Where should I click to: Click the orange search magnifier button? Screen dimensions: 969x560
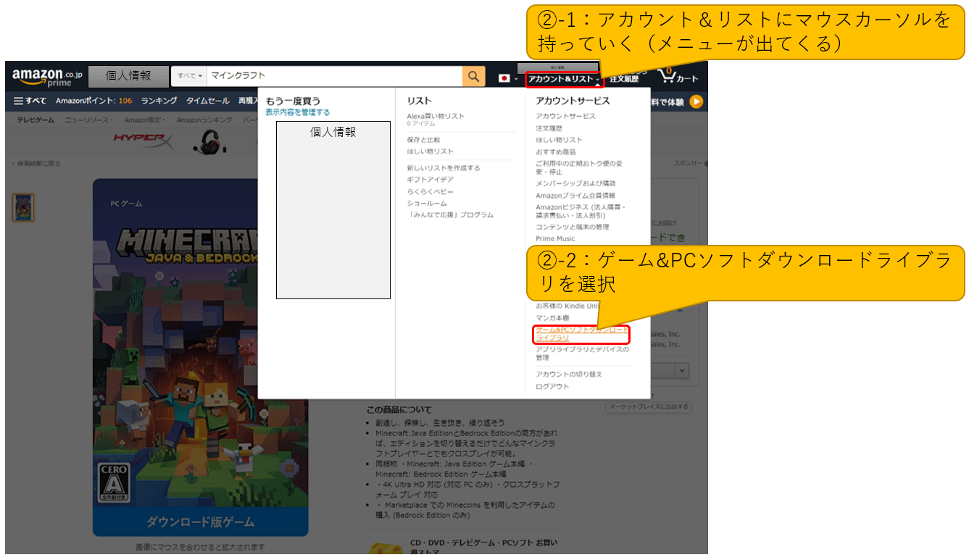pos(474,76)
